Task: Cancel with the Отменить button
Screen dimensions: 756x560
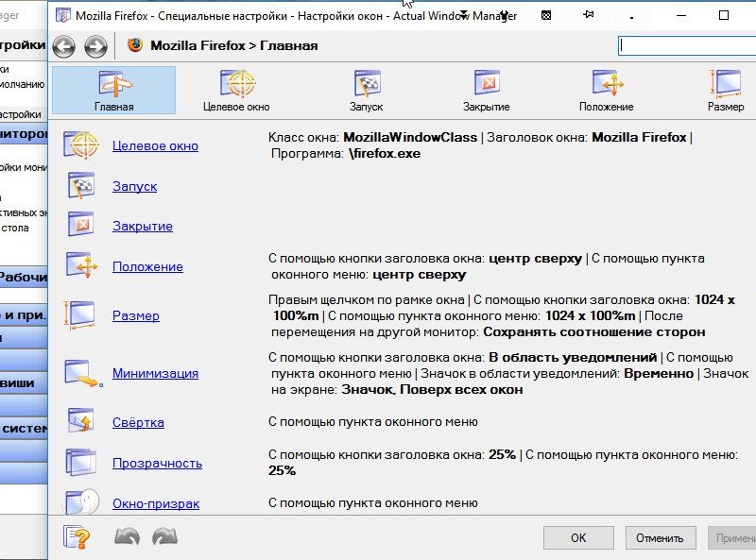Action: click(x=661, y=538)
